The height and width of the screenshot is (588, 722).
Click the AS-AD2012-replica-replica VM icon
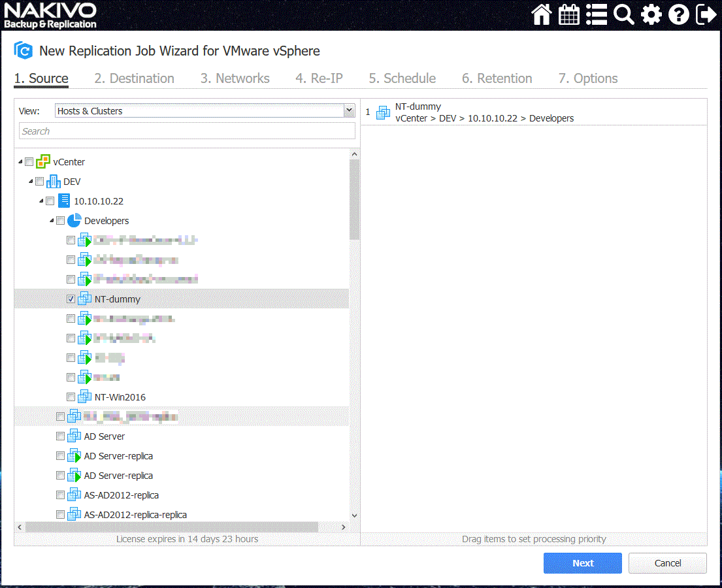click(74, 514)
